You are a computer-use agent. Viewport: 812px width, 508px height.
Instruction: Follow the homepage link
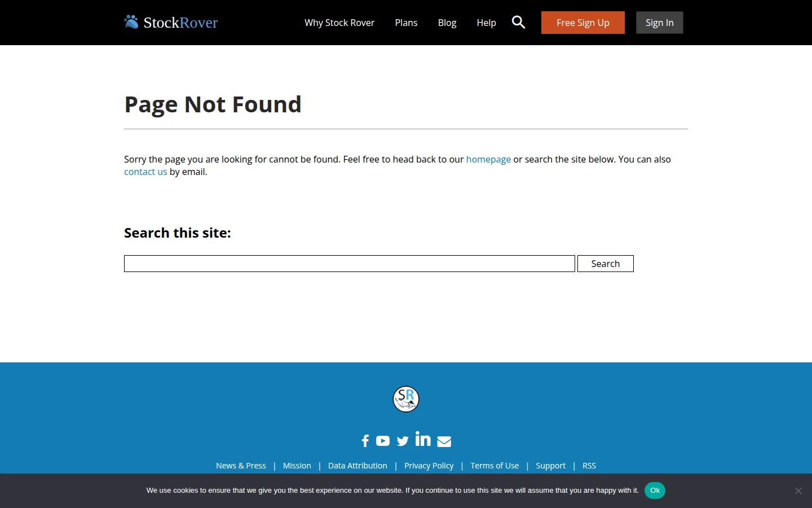(488, 159)
